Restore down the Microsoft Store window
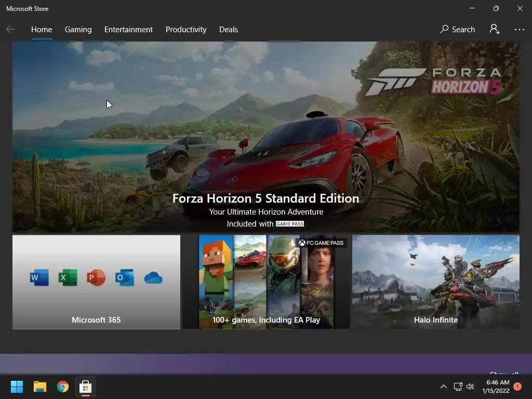This screenshot has width=532, height=399. pyautogui.click(x=496, y=8)
